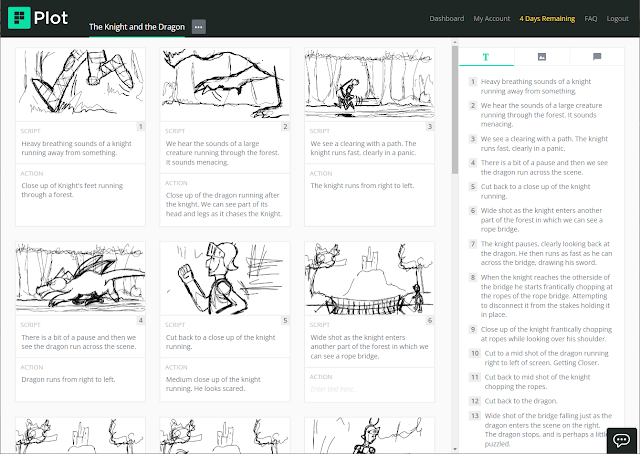The width and height of the screenshot is (640, 454).
Task: Open scene 1 sketch of running feet
Action: click(80, 85)
